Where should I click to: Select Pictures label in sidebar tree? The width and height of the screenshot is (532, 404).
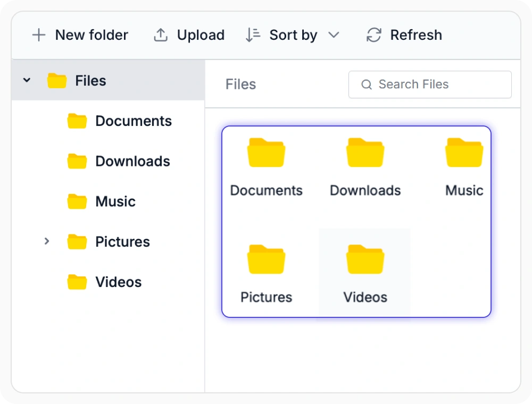click(x=122, y=242)
